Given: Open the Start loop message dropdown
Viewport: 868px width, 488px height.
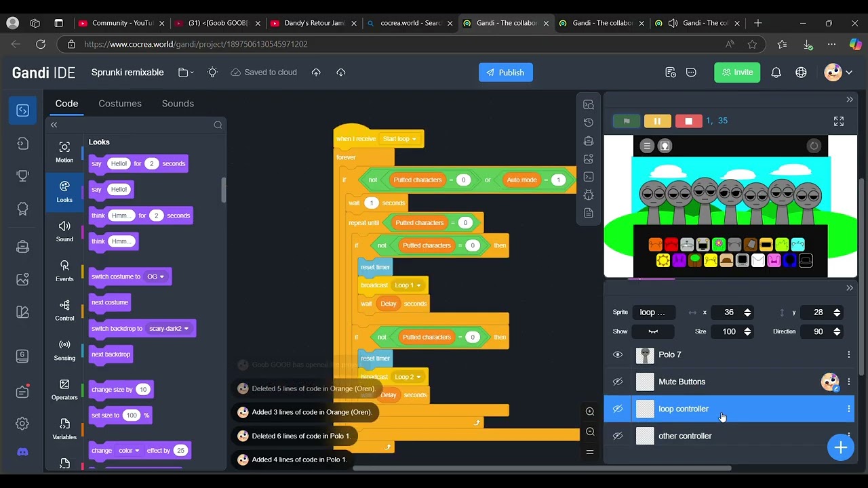Looking at the screenshot, I should [399, 139].
